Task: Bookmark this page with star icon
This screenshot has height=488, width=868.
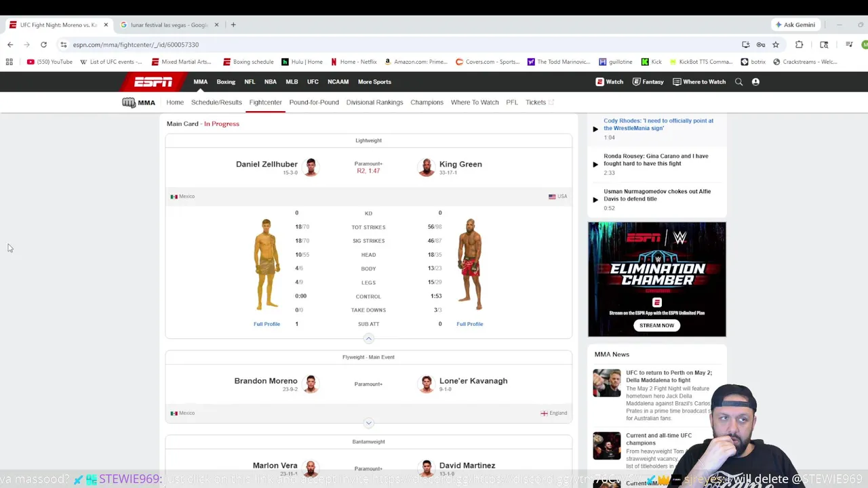Action: (776, 45)
